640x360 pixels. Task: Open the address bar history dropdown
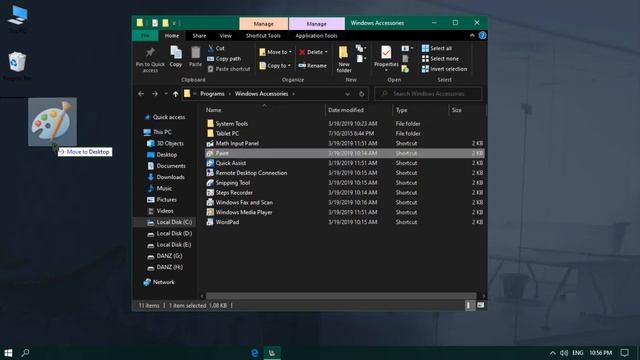(347, 94)
